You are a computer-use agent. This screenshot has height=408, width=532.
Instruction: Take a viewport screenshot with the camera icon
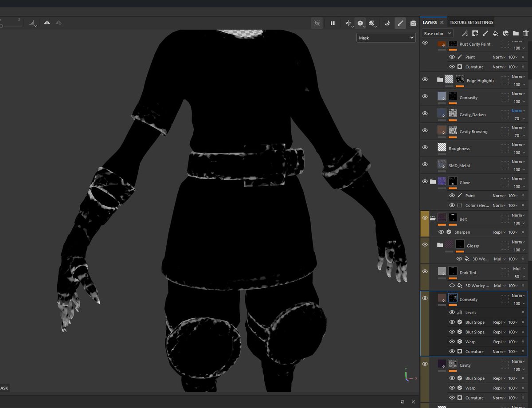(x=413, y=23)
